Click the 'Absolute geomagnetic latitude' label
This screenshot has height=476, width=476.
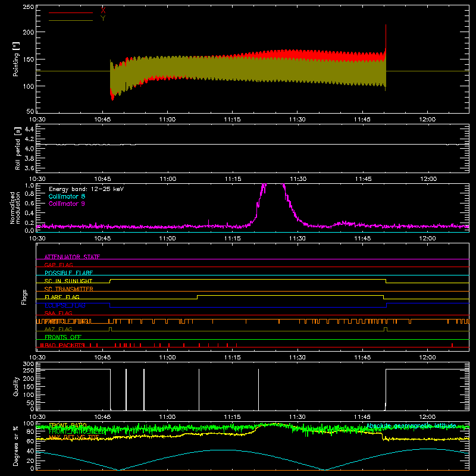pos(411,425)
